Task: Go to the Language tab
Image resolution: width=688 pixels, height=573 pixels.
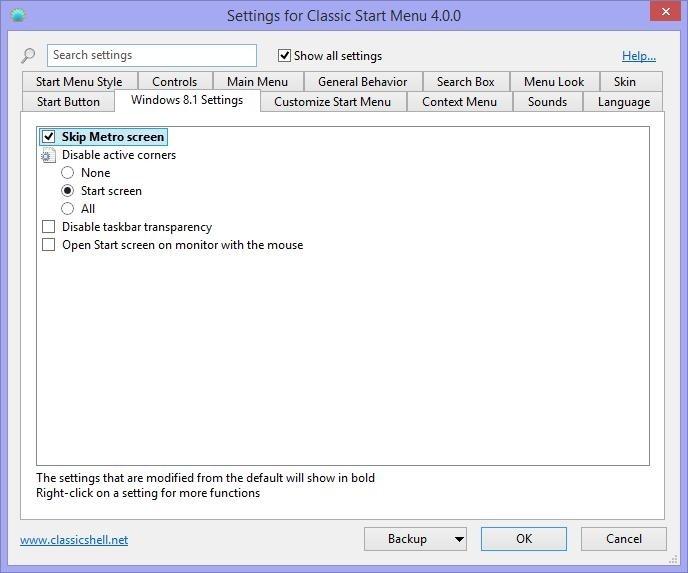Action: pos(624,102)
